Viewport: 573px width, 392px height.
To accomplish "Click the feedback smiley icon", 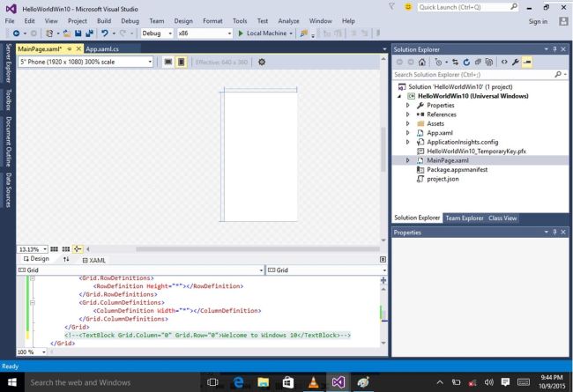I will click(408, 7).
